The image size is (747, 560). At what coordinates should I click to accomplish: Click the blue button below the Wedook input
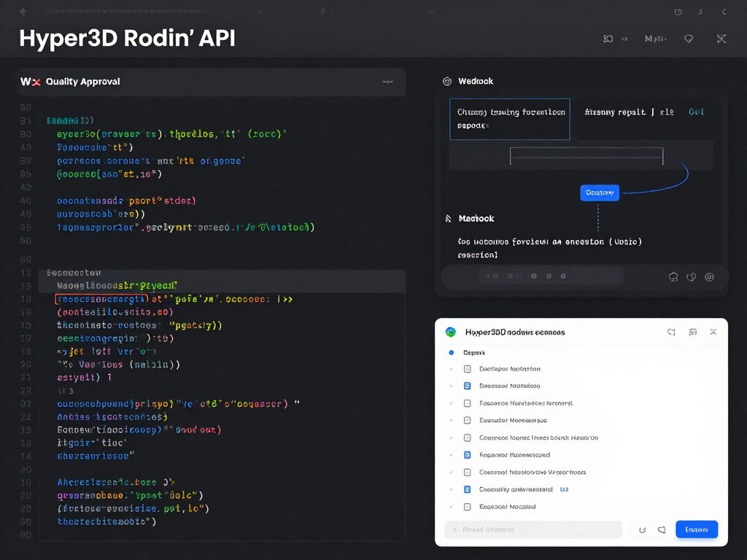(x=600, y=192)
